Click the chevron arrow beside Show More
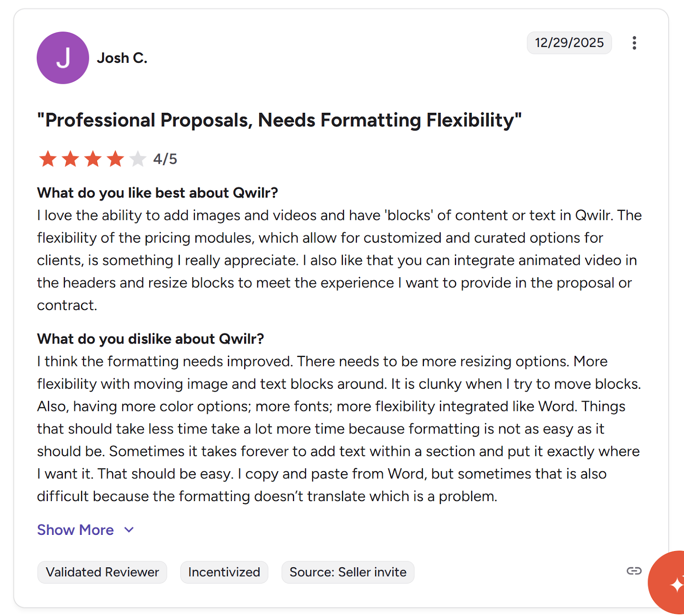Viewport: 684px width, 616px height. 129,530
